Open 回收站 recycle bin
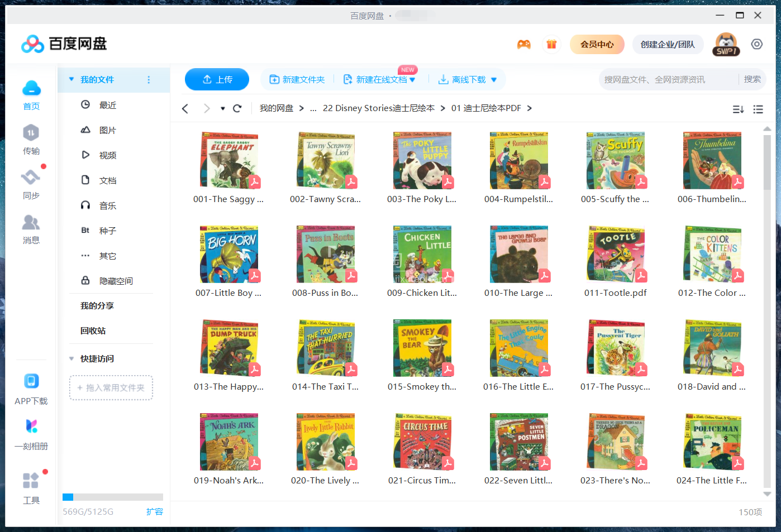 [x=93, y=330]
